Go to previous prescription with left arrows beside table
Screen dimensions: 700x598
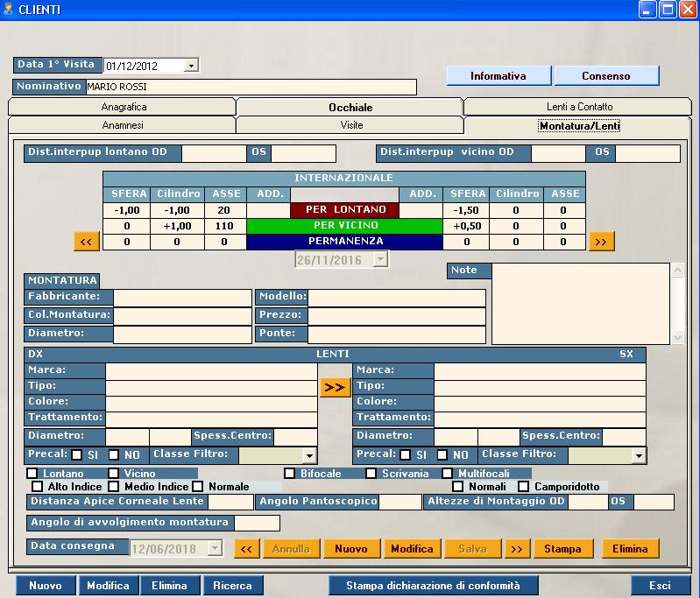87,241
